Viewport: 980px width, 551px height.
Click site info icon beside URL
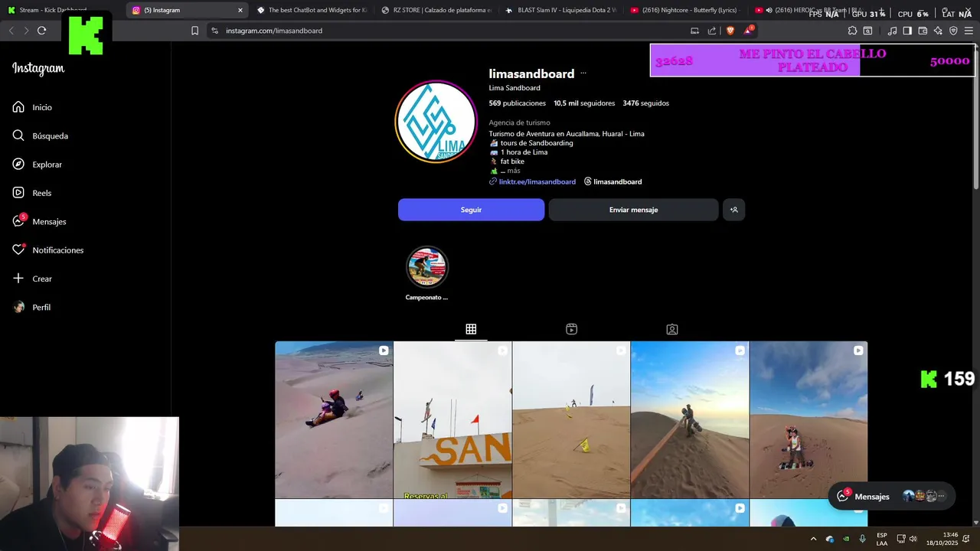coord(214,31)
